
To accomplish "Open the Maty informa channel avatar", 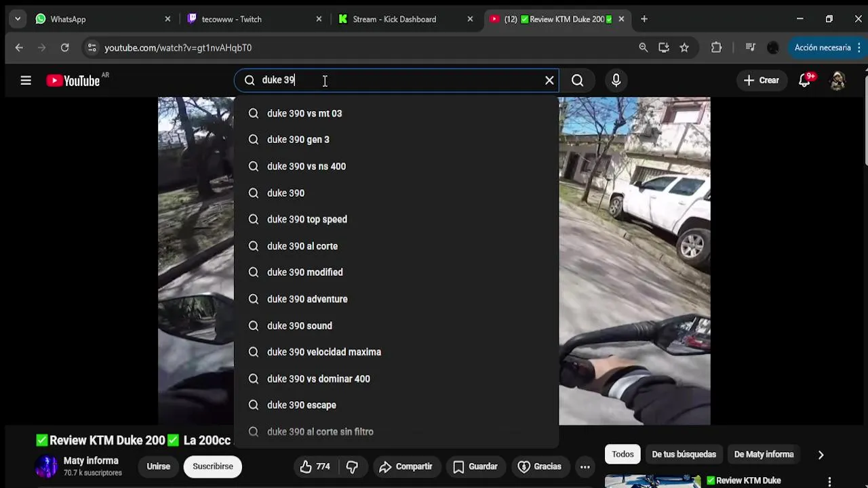I will [x=47, y=466].
